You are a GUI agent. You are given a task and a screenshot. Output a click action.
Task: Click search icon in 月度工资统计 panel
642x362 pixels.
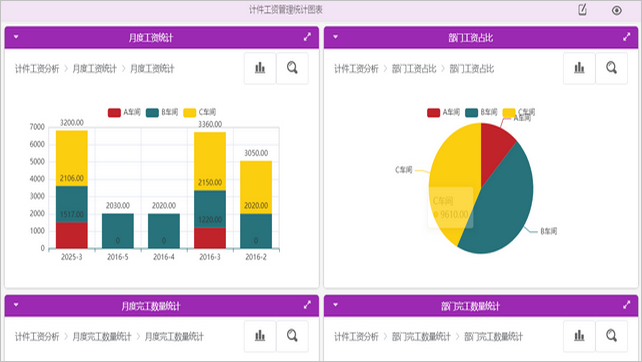tap(292, 68)
